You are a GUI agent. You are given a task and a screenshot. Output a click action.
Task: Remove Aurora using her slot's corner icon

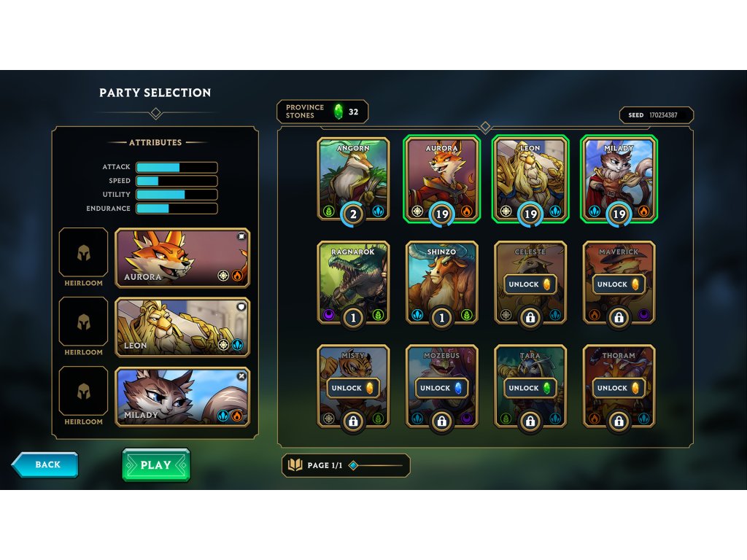(x=241, y=236)
